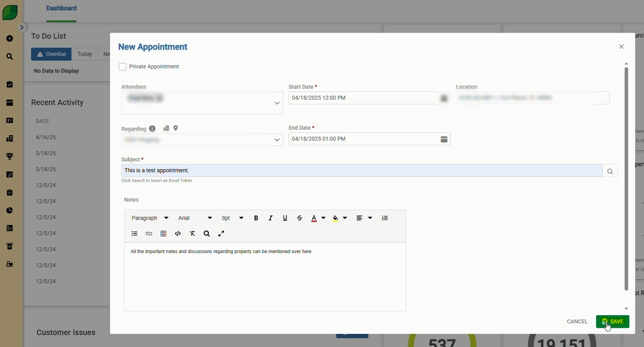This screenshot has width=644, height=347.
Task: Click the dialog scrollbar down arrow
Action: point(626,309)
